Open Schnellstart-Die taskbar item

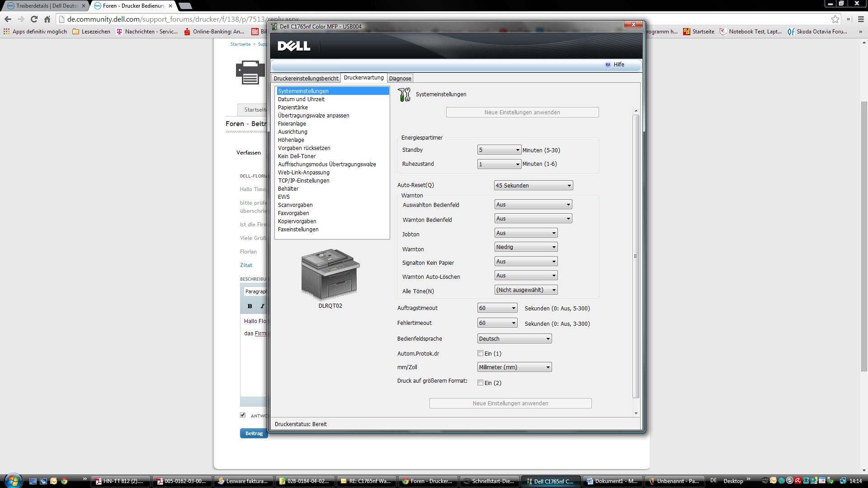pyautogui.click(x=489, y=481)
